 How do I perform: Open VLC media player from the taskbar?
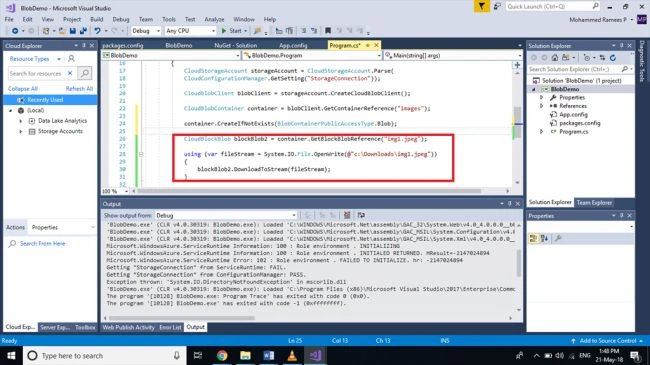[292, 355]
